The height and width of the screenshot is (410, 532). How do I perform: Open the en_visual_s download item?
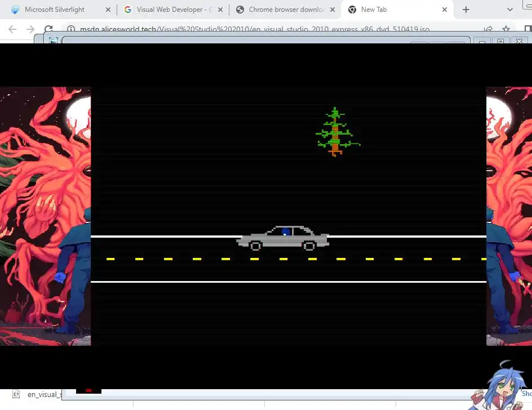click(37, 394)
